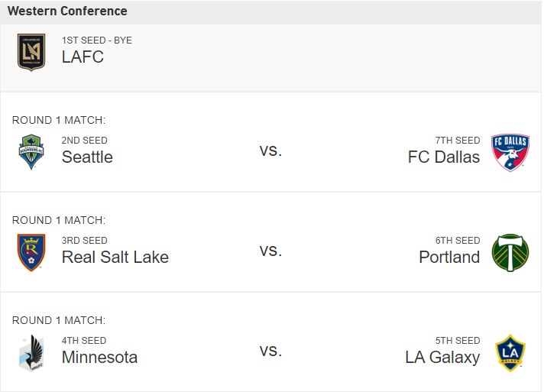Open the Seattle team name link
This screenshot has height=392, width=544.
[x=87, y=157]
